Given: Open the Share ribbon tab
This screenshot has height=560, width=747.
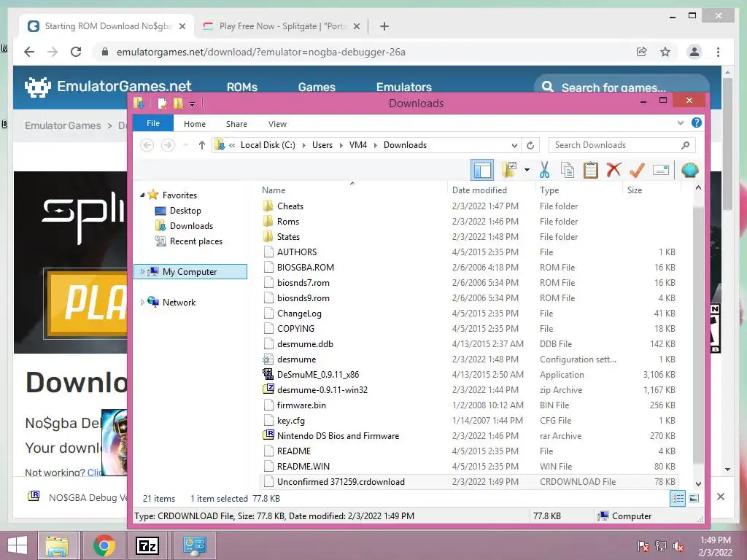Looking at the screenshot, I should click(x=236, y=124).
